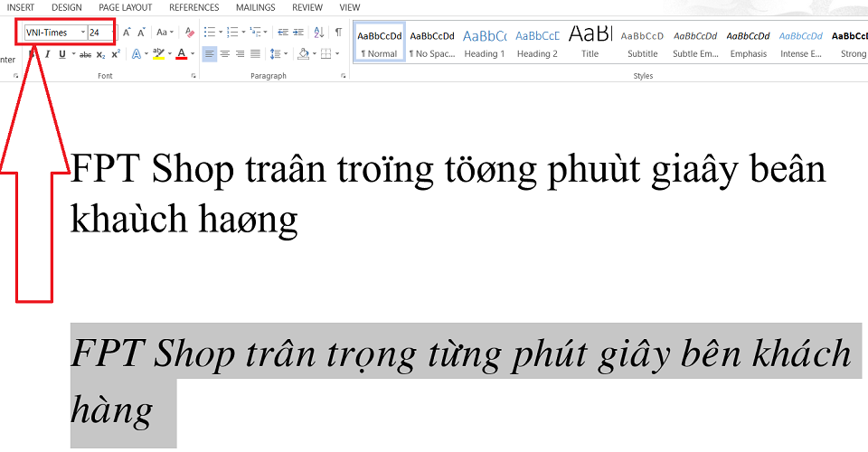The height and width of the screenshot is (452, 868).
Task: Apply the Heading 2 style
Action: click(x=537, y=42)
